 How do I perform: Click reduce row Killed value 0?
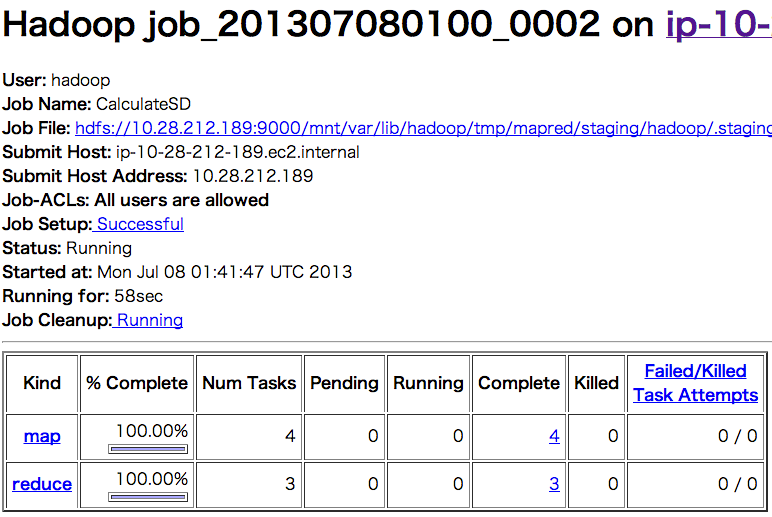[613, 484]
